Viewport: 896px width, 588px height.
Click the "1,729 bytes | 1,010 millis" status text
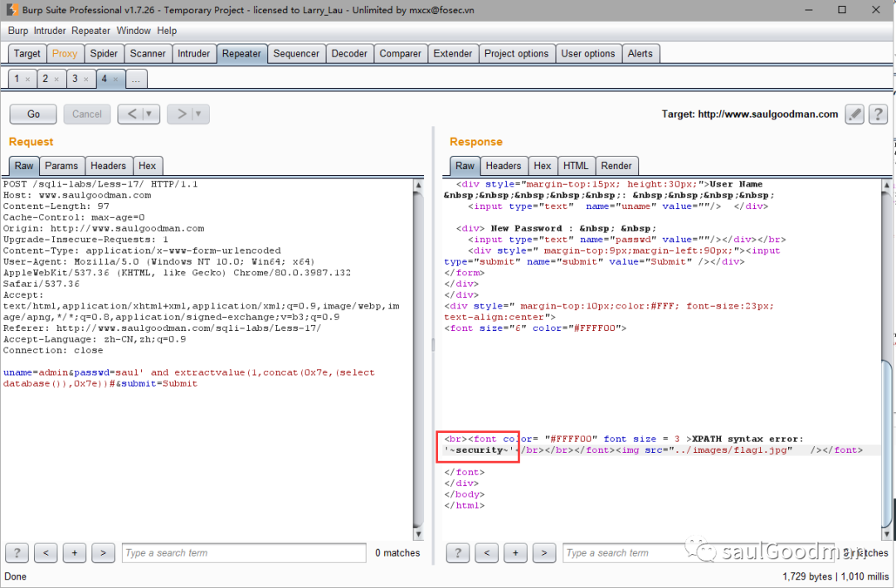tap(835, 576)
